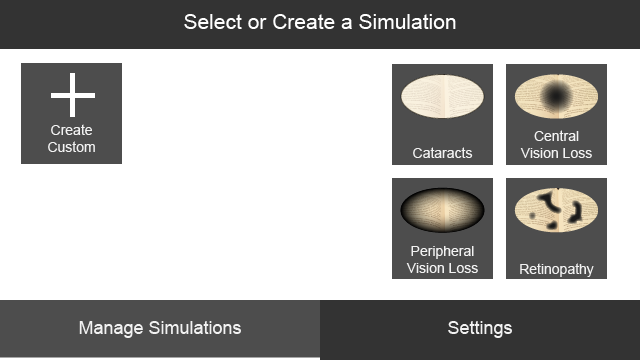Select the blurry Cataracts oval preview image
The height and width of the screenshot is (360, 640).
[442, 97]
